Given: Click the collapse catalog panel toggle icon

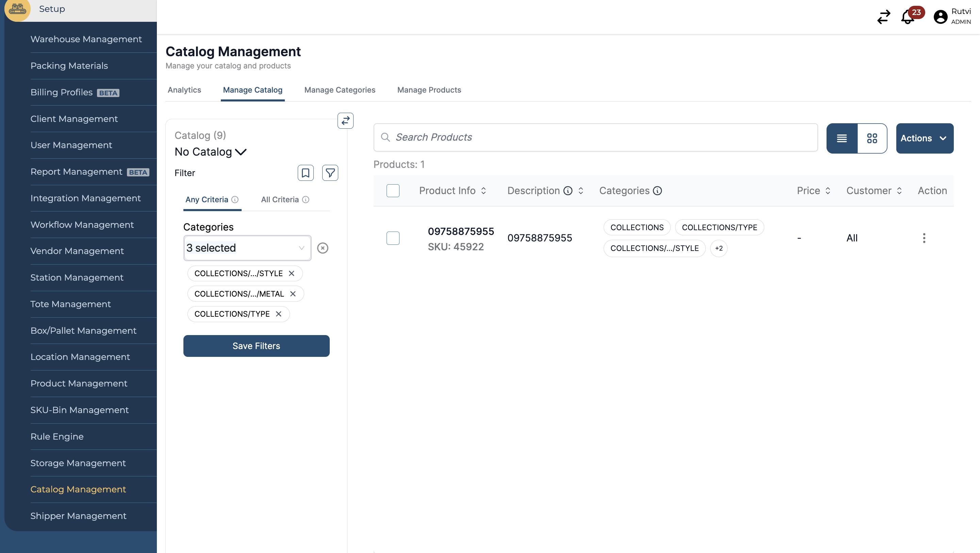Looking at the screenshot, I should click(x=345, y=121).
